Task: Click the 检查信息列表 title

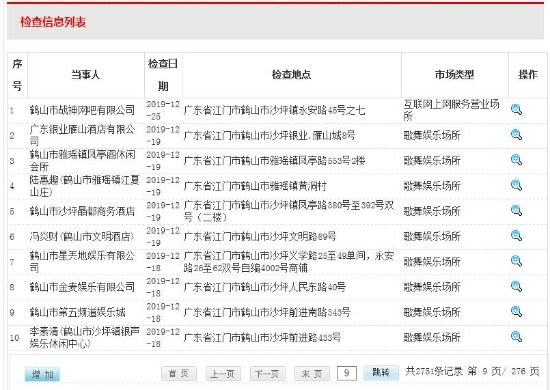Action: coord(53,22)
